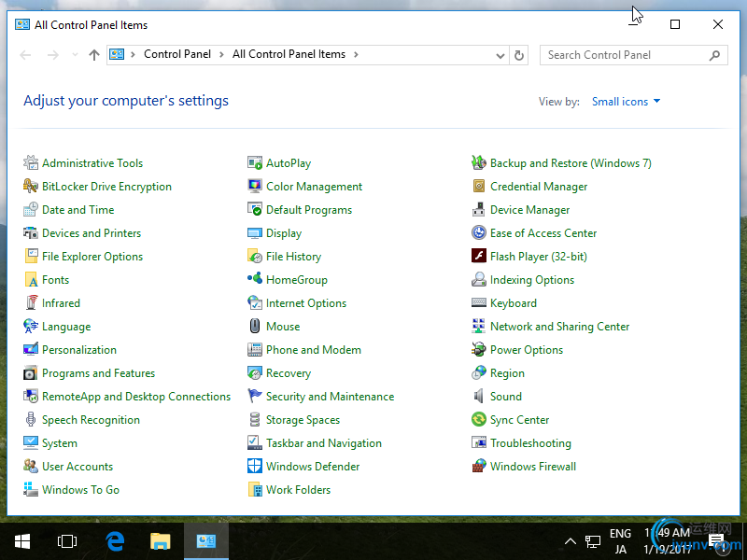Screen dimensions: 747x560
Task: Open the Speech Recognition microphone icon
Action: coord(31,419)
